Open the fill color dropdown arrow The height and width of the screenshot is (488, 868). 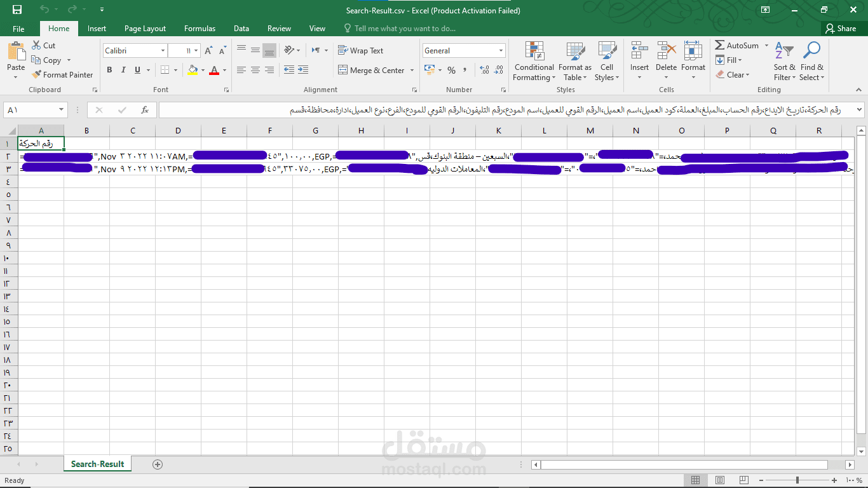[x=202, y=70]
